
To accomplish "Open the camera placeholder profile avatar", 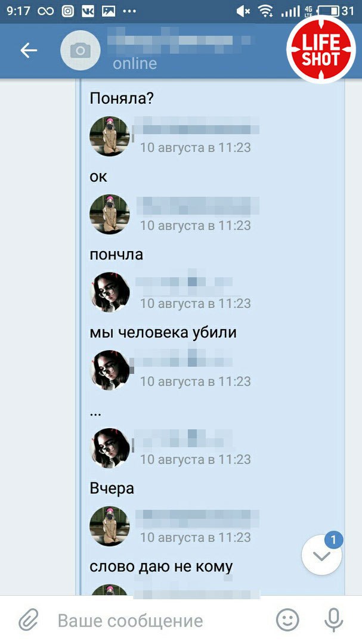I will coord(80,51).
